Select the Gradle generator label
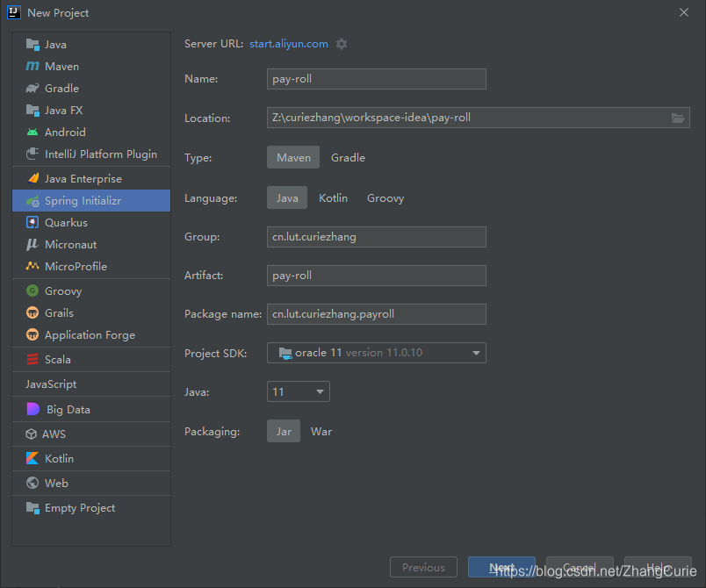Screen dimensions: 706x588 pyautogui.click(x=61, y=88)
